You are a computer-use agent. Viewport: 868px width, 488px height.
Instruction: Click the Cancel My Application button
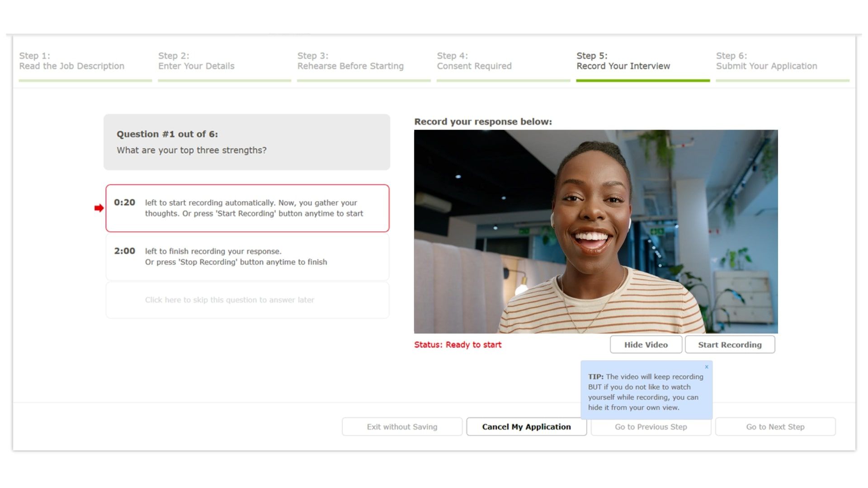pyautogui.click(x=526, y=427)
